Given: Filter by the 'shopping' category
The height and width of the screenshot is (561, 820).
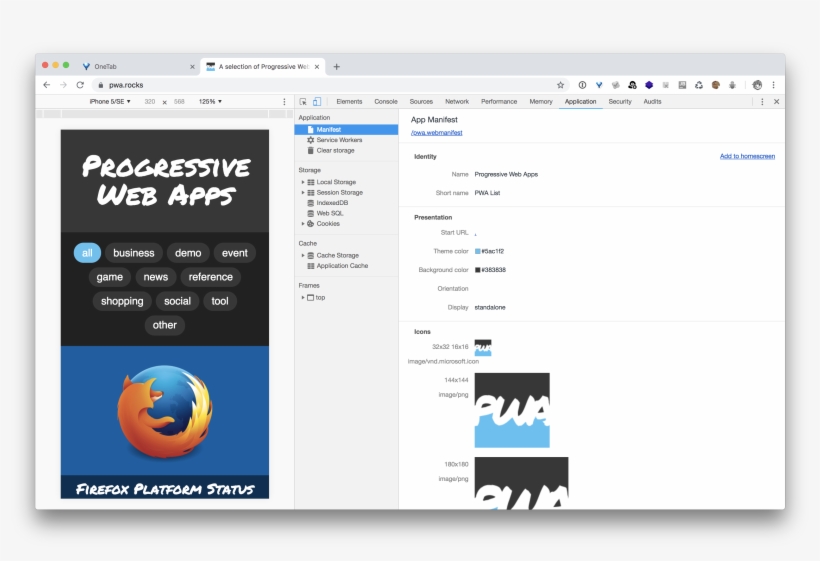Looking at the screenshot, I should pos(122,301).
